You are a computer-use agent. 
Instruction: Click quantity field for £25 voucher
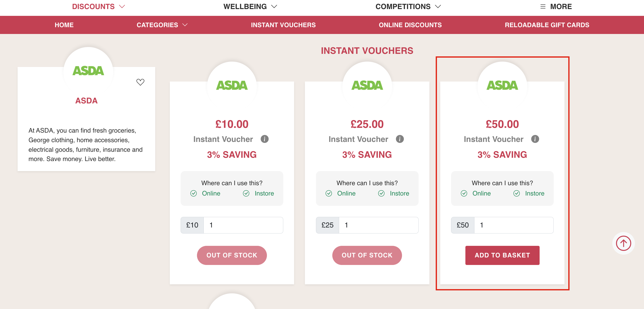pos(379,225)
